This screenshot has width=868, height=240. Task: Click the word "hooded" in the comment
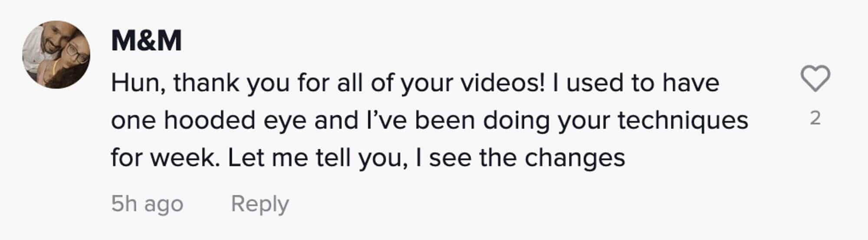pyautogui.click(x=209, y=120)
